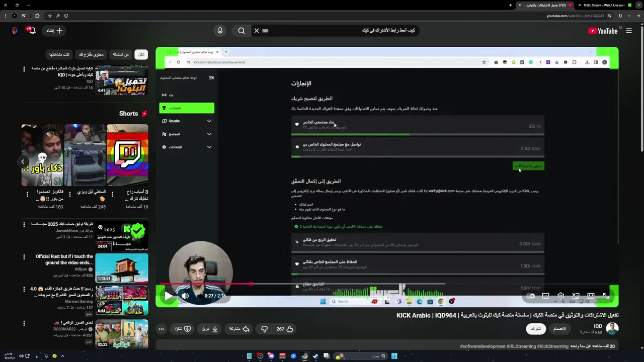644x362 pixels.
Task: Download the video with the download button
Action: tap(210, 329)
